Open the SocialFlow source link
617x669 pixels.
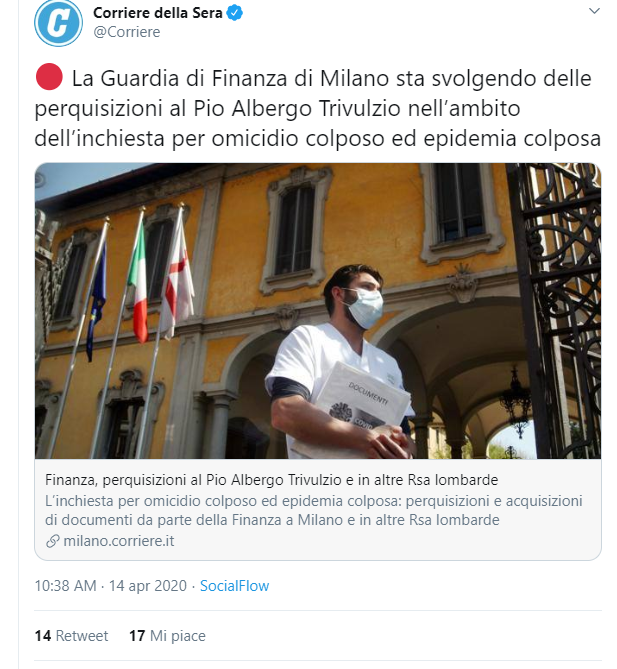[234, 586]
